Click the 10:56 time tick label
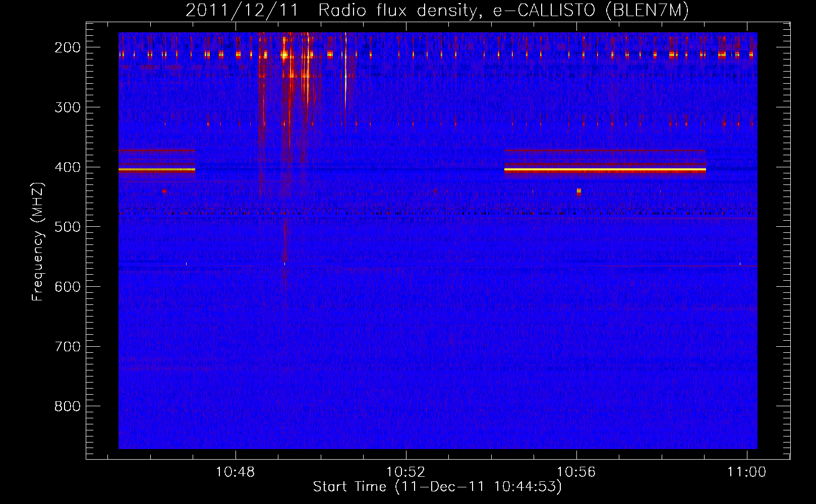The width and height of the screenshot is (816, 504). (x=576, y=472)
